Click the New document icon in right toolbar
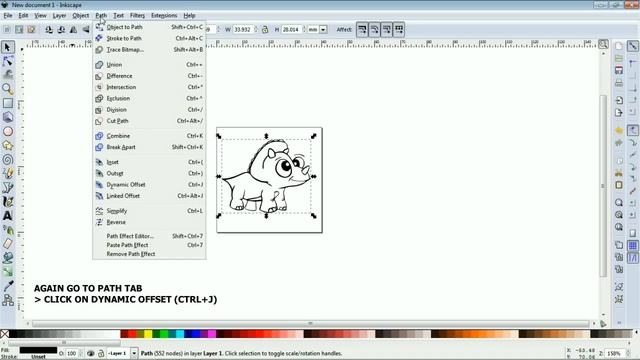The width and height of the screenshot is (640, 360). pyautogui.click(x=619, y=46)
